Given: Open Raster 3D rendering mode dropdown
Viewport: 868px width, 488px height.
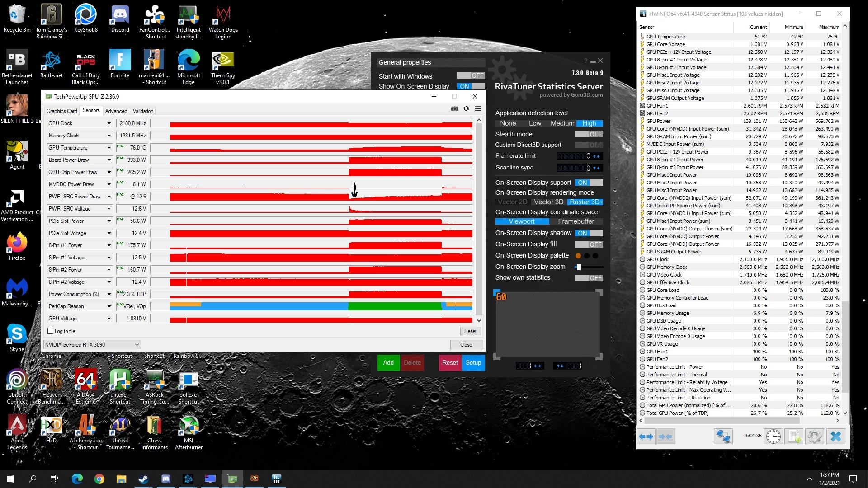Looking at the screenshot, I should [586, 202].
